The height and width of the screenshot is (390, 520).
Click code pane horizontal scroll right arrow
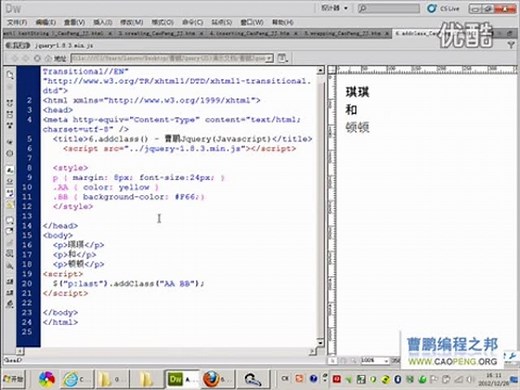coord(312,351)
